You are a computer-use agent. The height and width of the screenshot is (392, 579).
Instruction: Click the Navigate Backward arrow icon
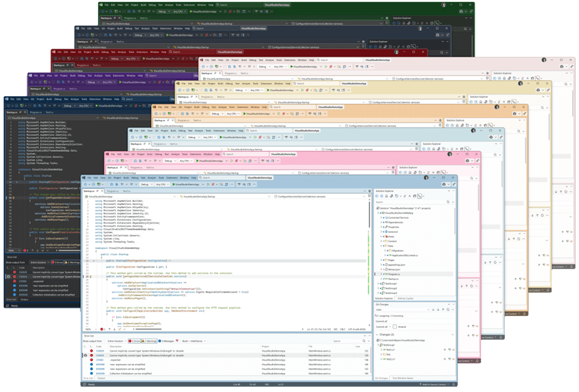click(x=85, y=184)
